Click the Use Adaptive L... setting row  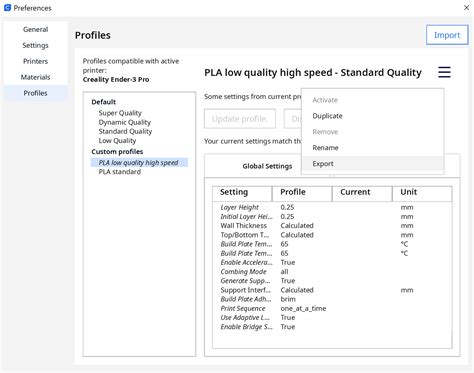pyautogui.click(x=332, y=317)
